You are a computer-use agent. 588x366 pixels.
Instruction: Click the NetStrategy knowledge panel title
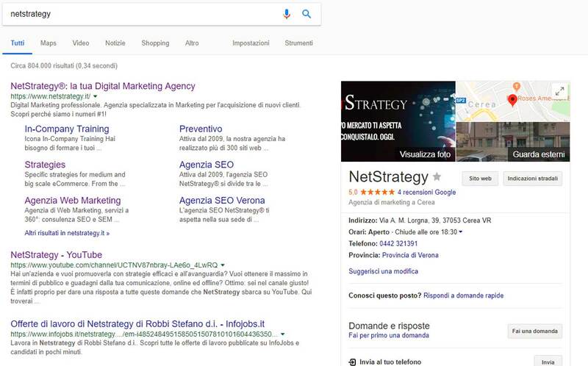point(388,176)
